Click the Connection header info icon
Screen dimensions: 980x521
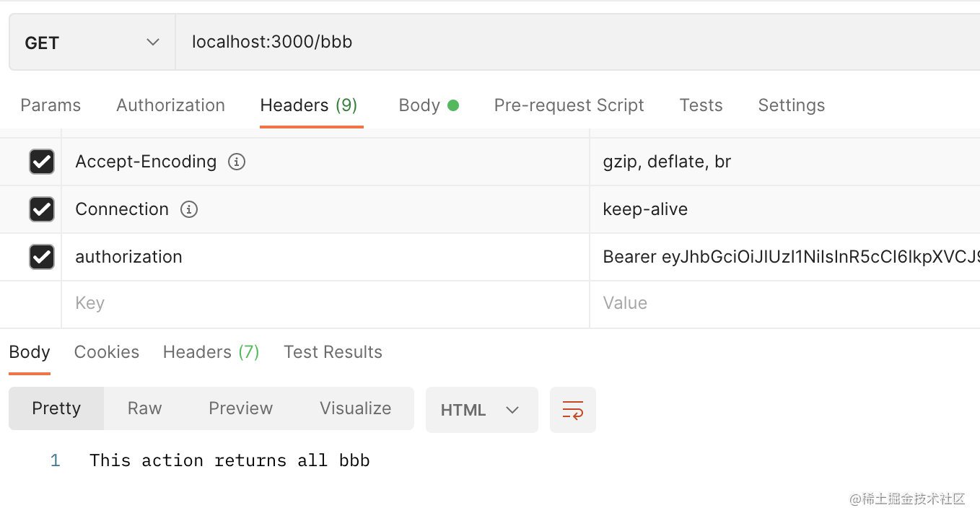(189, 209)
